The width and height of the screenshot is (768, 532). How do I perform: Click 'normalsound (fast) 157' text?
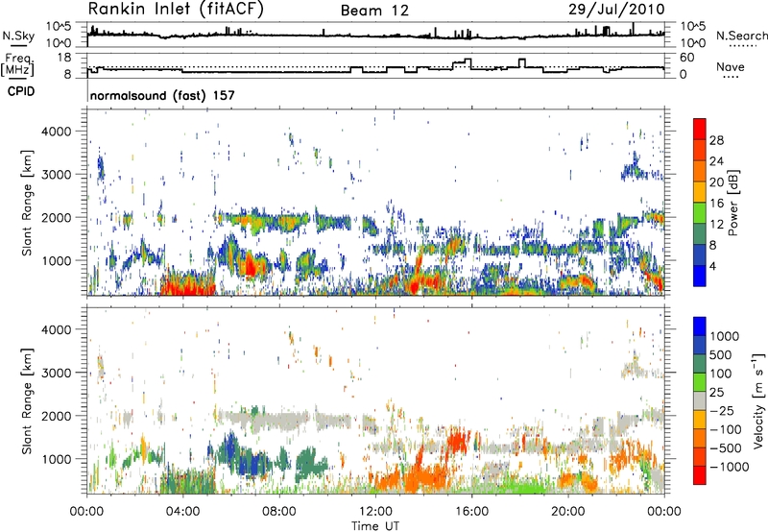162,95
